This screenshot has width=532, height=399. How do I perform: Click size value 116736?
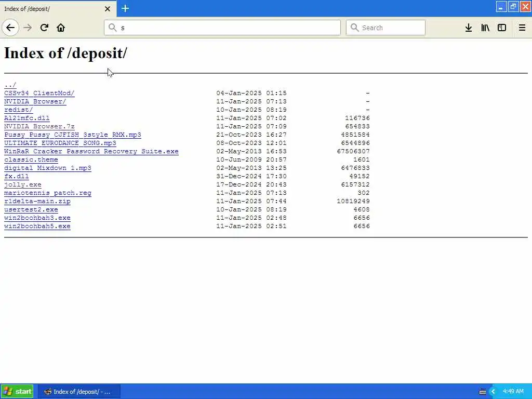pyautogui.click(x=357, y=118)
